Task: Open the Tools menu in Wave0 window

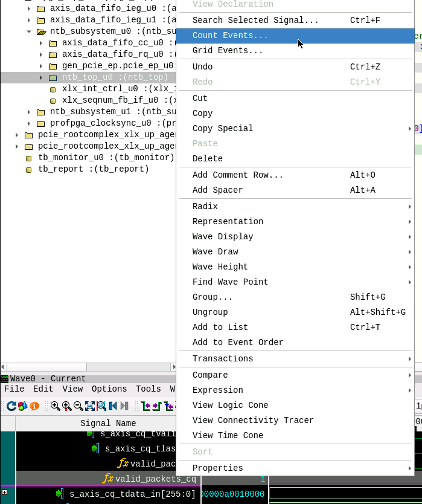Action: click(x=148, y=389)
